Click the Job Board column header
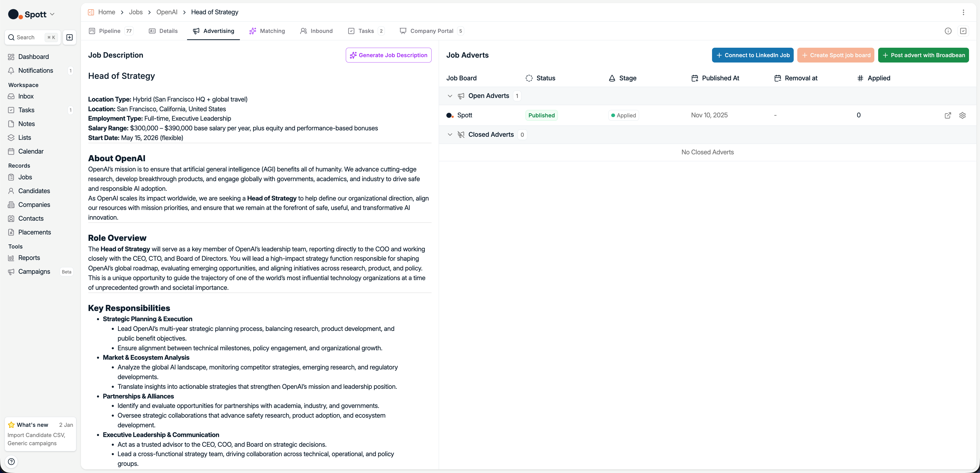Image resolution: width=980 pixels, height=473 pixels. (x=461, y=78)
